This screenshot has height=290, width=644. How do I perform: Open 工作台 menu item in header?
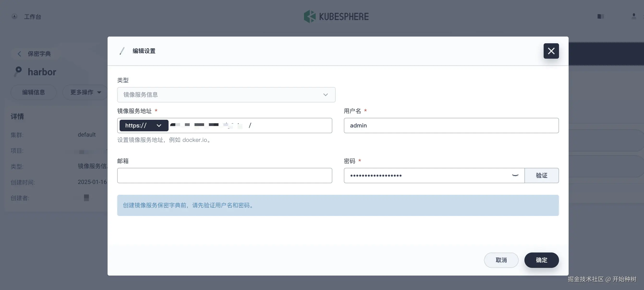pos(32,17)
